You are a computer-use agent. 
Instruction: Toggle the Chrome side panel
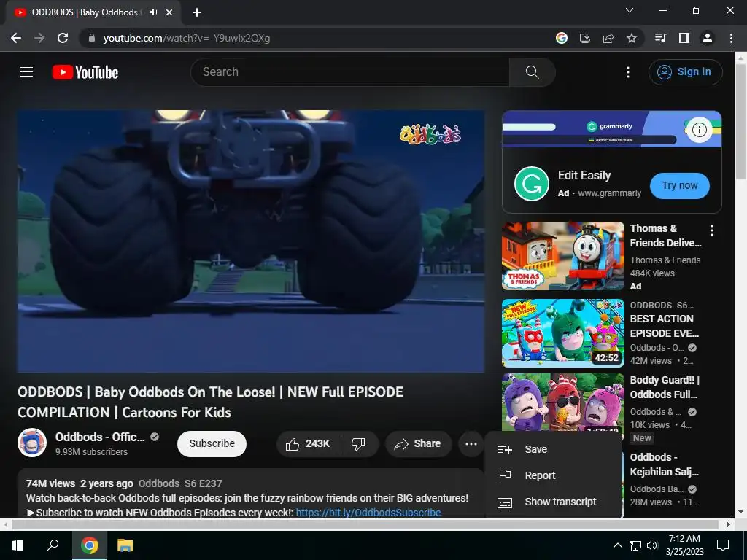pyautogui.click(x=684, y=38)
